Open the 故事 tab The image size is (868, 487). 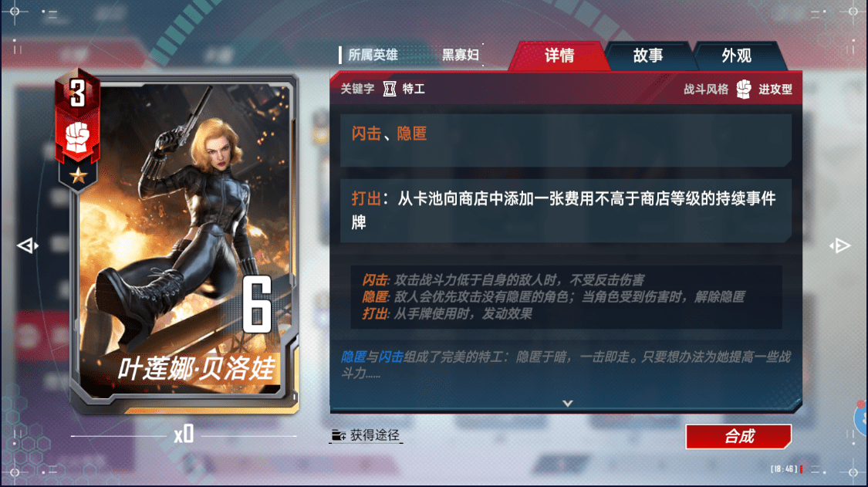point(648,56)
